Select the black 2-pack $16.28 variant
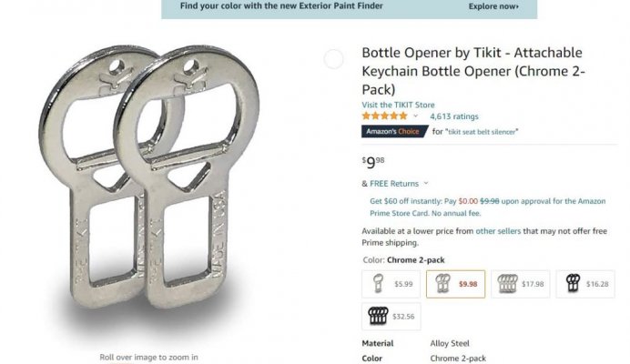Screen dimensions: 630x364 [x=585, y=284]
